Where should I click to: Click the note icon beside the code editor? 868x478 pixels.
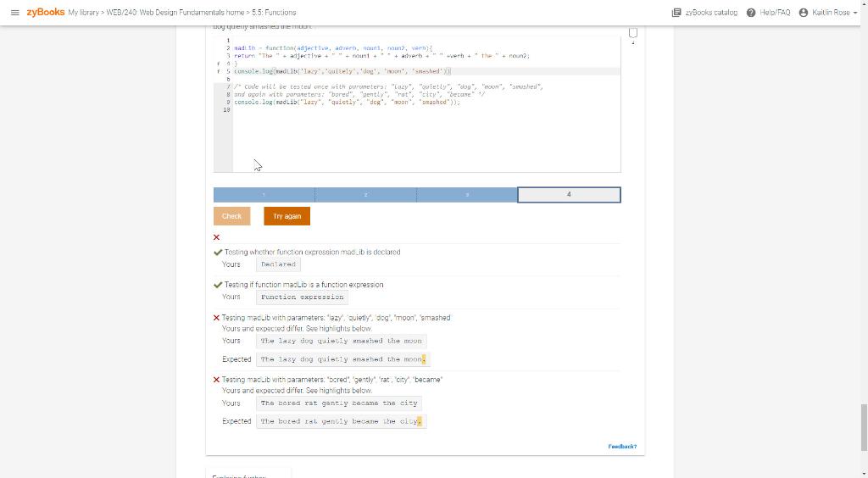[633, 33]
